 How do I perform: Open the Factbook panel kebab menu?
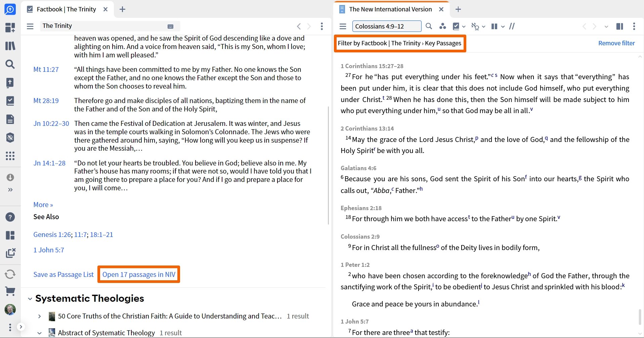click(322, 26)
